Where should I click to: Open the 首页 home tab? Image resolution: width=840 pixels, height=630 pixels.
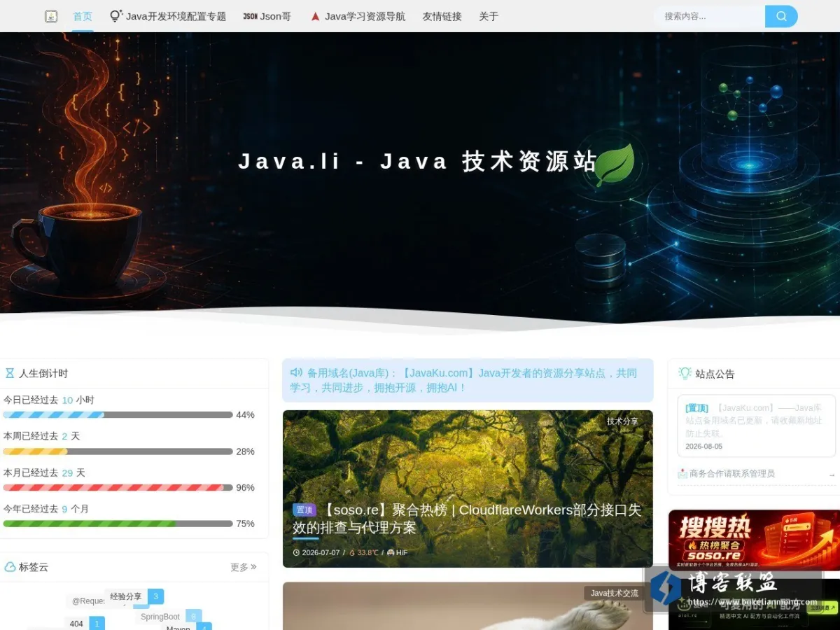coord(83,16)
